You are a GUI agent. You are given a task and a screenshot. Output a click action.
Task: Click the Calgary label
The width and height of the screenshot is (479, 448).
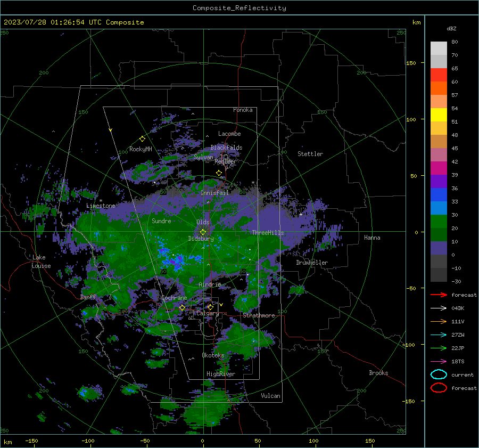click(x=208, y=313)
